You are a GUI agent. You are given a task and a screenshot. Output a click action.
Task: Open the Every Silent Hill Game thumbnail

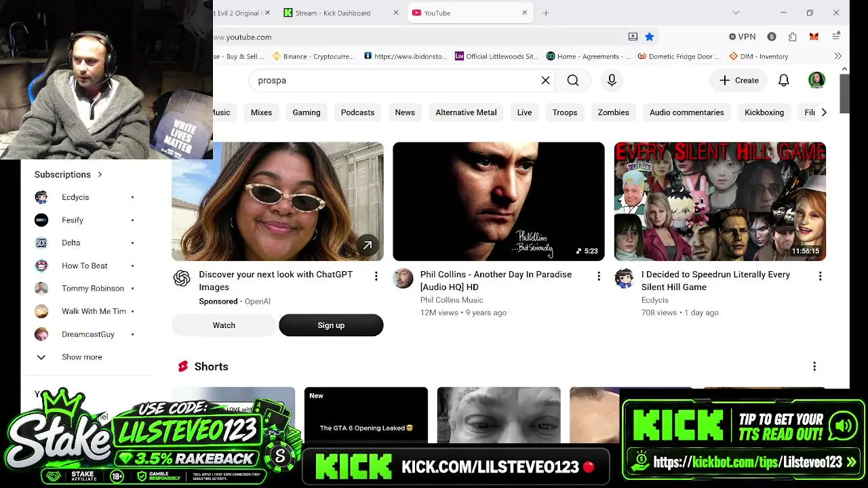point(720,201)
